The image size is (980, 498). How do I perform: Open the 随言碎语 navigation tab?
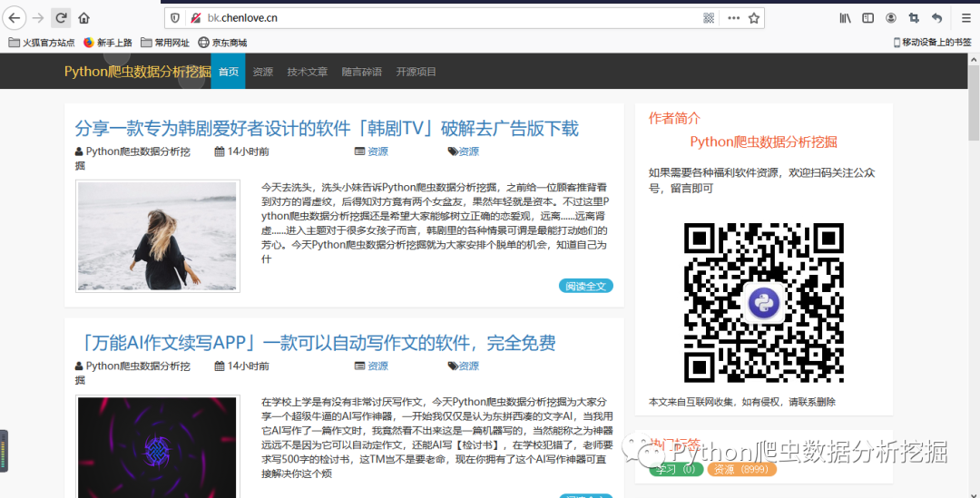pos(361,72)
